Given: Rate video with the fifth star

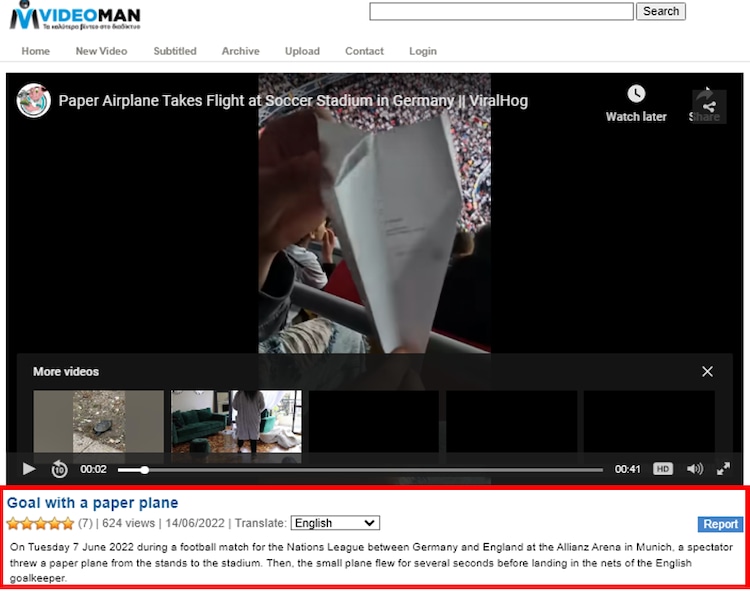Looking at the screenshot, I should click(67, 523).
